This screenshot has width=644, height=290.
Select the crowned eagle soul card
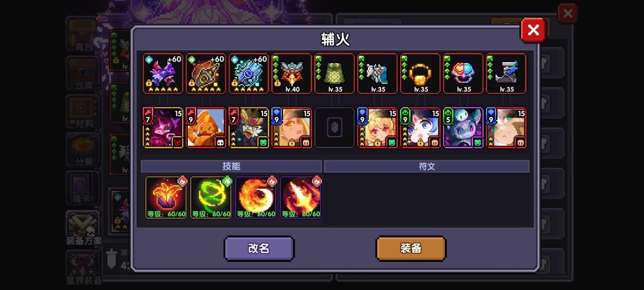tap(249, 128)
